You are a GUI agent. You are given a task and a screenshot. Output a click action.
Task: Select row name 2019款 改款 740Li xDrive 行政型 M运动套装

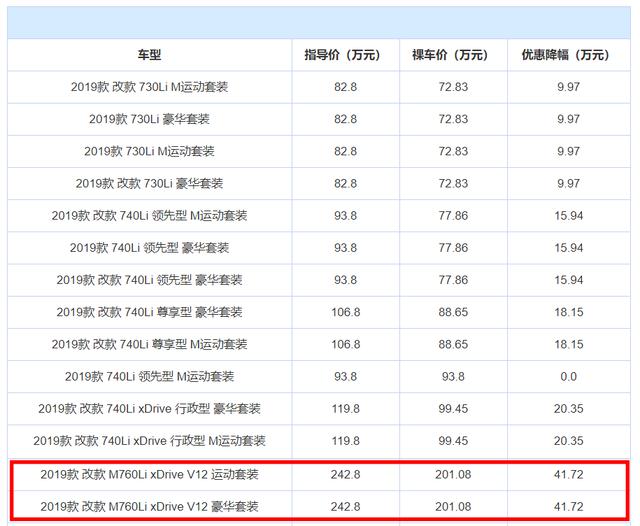click(x=149, y=441)
